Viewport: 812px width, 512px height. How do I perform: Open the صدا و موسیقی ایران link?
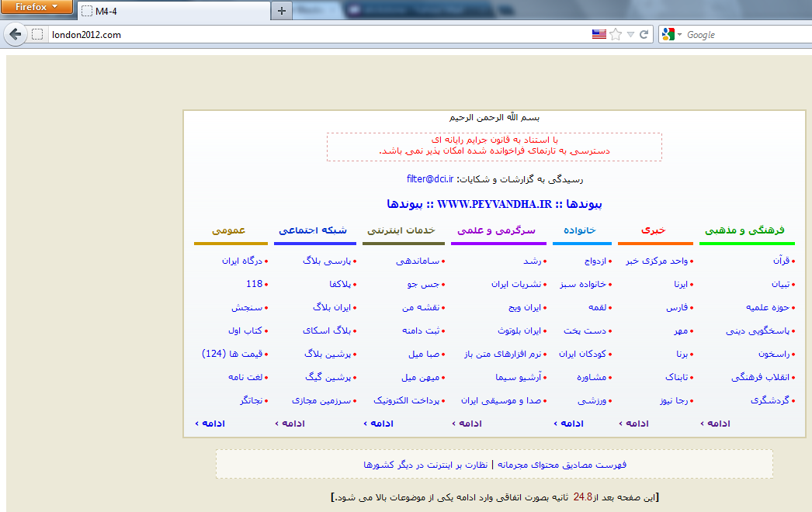click(501, 401)
